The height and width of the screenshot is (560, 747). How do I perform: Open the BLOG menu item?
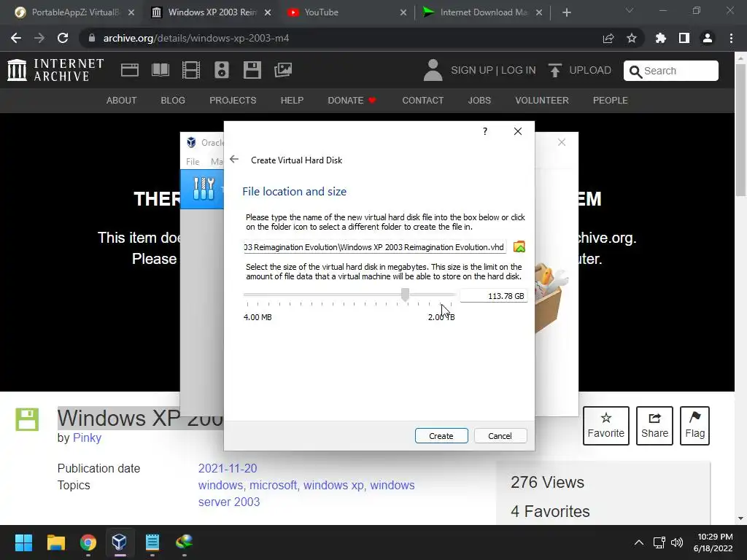[173, 101]
